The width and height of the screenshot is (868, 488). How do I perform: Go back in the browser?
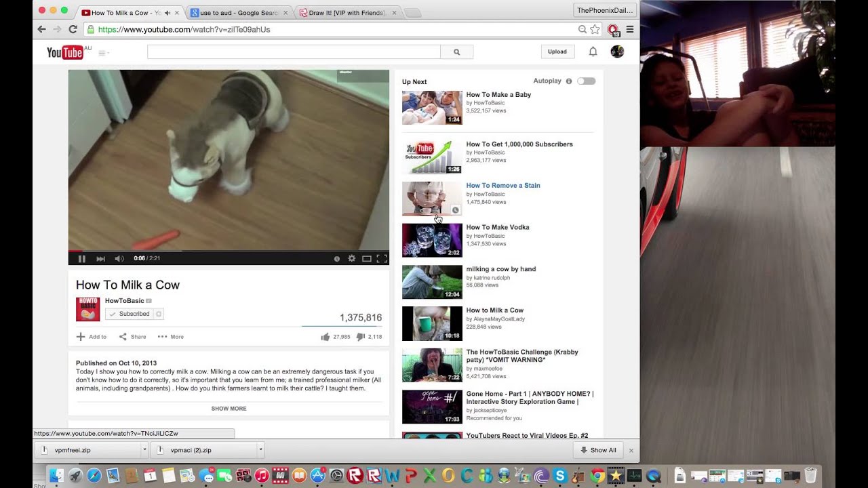(x=41, y=29)
